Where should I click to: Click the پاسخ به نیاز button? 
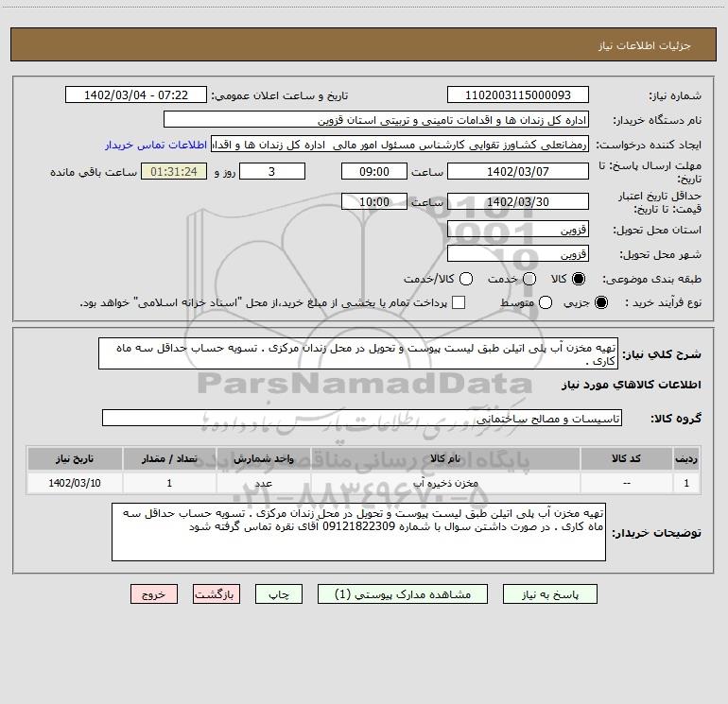[x=549, y=594]
